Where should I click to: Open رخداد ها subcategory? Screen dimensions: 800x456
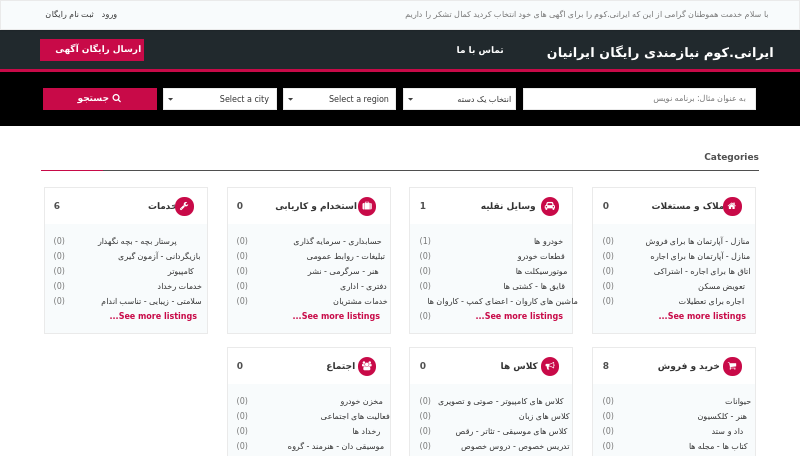pyautogui.click(x=366, y=432)
